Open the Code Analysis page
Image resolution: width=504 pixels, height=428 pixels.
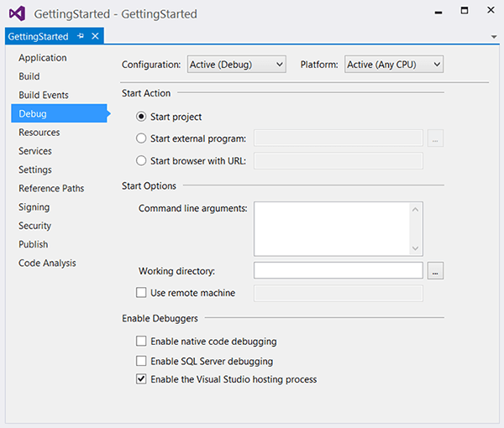point(47,263)
